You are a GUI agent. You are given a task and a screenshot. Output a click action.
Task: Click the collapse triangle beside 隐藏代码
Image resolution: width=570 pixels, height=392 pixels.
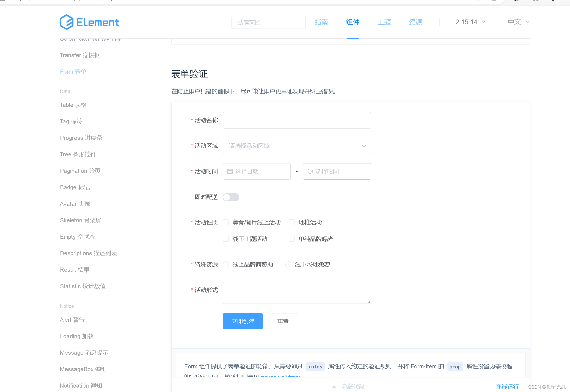point(334,387)
